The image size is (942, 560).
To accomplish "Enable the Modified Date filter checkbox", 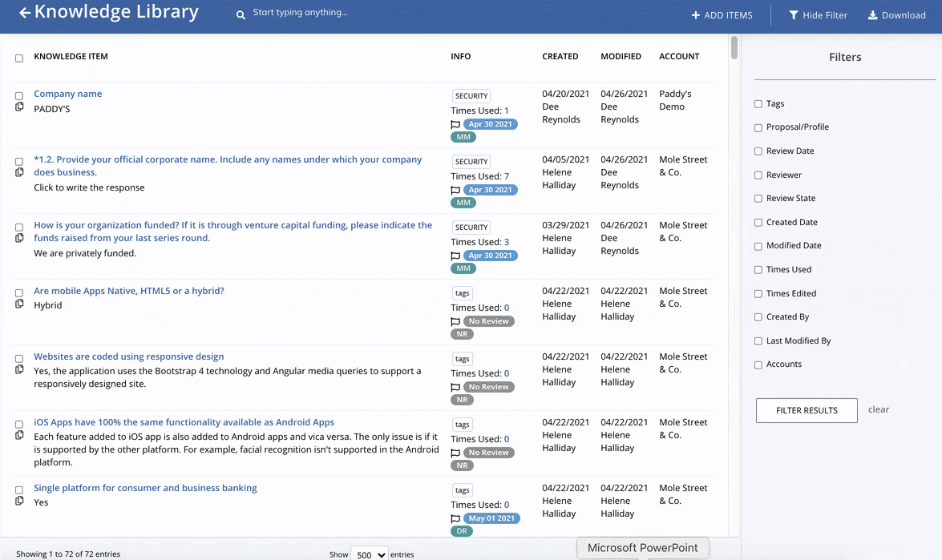I will coord(758,246).
